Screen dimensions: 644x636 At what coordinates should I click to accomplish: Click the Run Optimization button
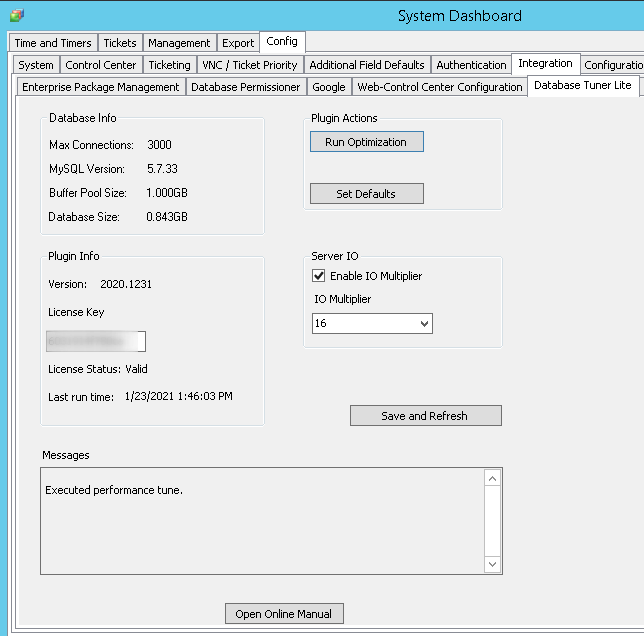(x=367, y=142)
